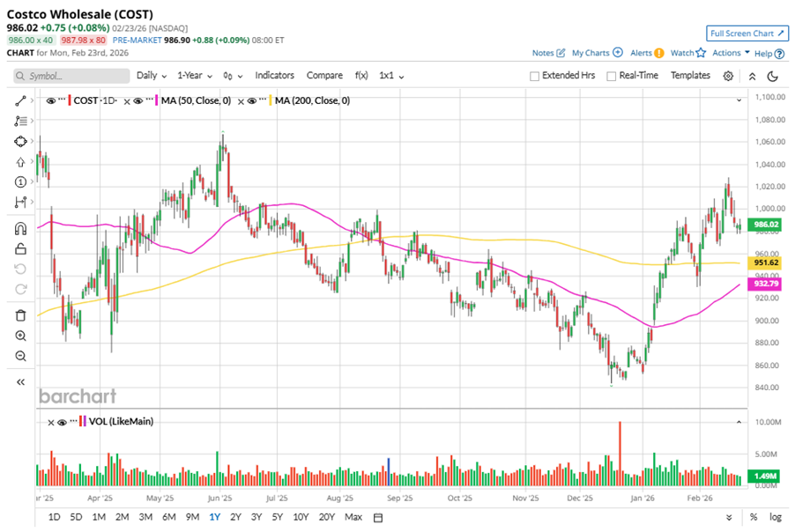Select the 20Y time range
This screenshot has width=795, height=532.
click(326, 517)
